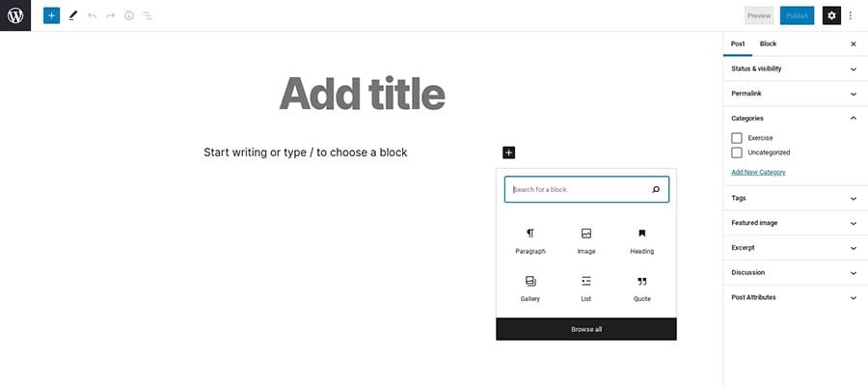Click the undo arrow icon

pos(92,15)
